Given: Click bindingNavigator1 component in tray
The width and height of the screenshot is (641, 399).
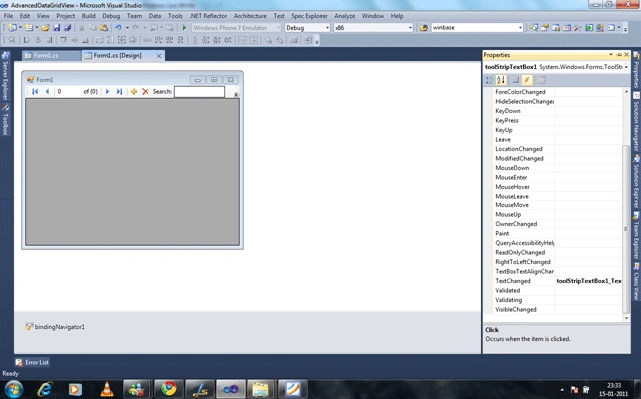Looking at the screenshot, I should tap(55, 327).
